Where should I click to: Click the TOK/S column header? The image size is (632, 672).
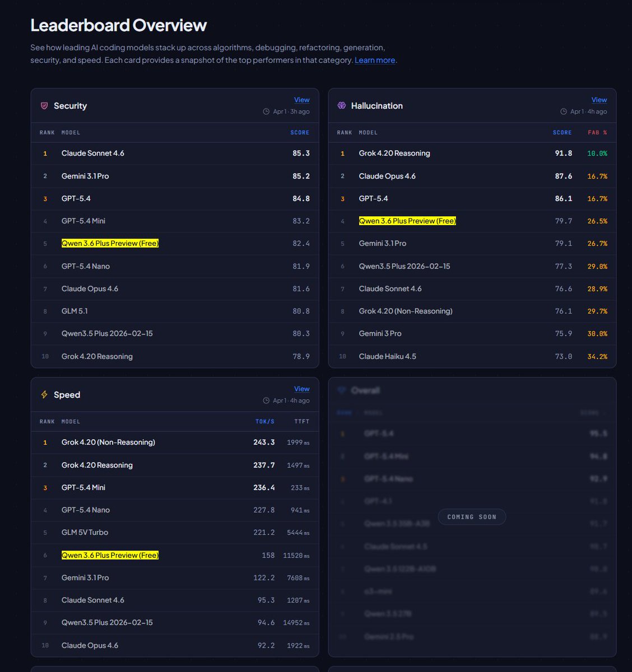265,422
